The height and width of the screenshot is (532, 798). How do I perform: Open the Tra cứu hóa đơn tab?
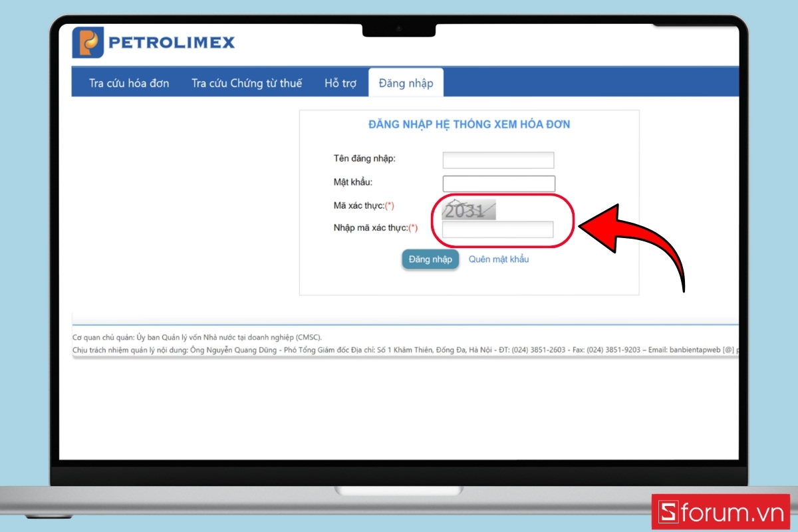click(x=129, y=83)
